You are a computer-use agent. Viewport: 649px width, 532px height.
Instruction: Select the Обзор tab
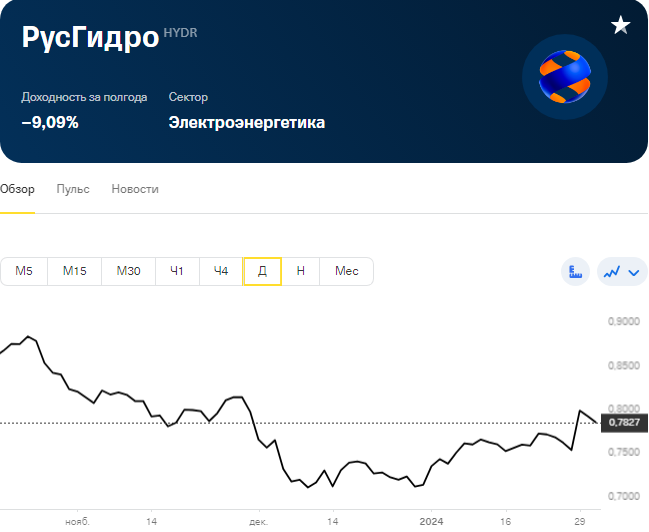coord(17,189)
